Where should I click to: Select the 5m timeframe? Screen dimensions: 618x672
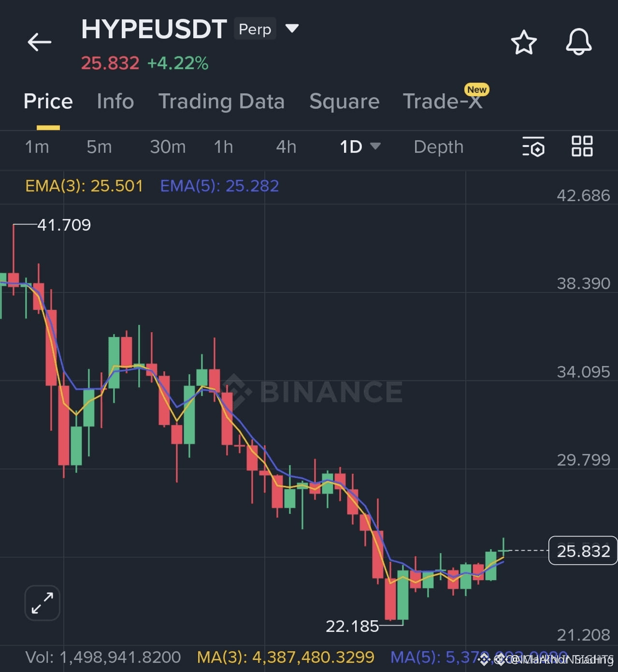coord(99,146)
